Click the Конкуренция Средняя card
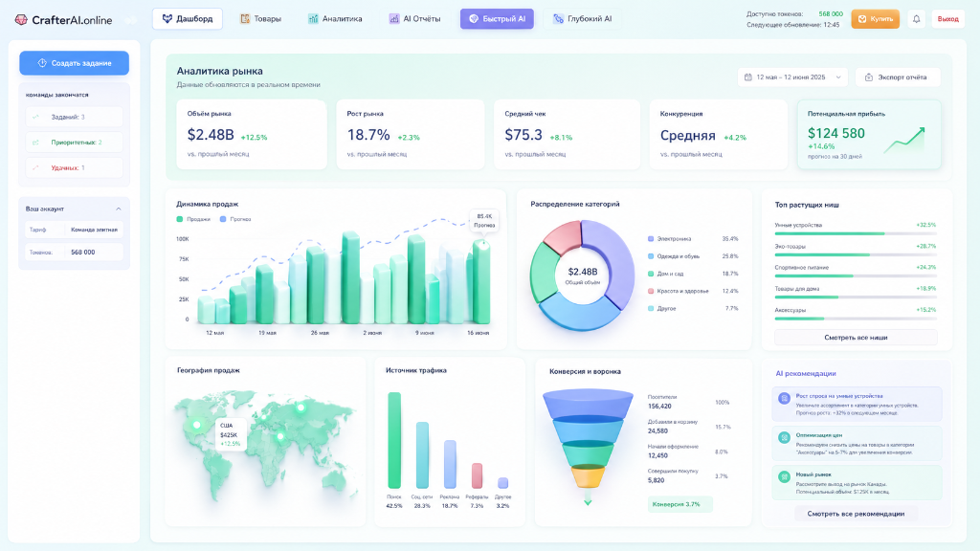Viewport: 980px width, 551px height. point(719,134)
